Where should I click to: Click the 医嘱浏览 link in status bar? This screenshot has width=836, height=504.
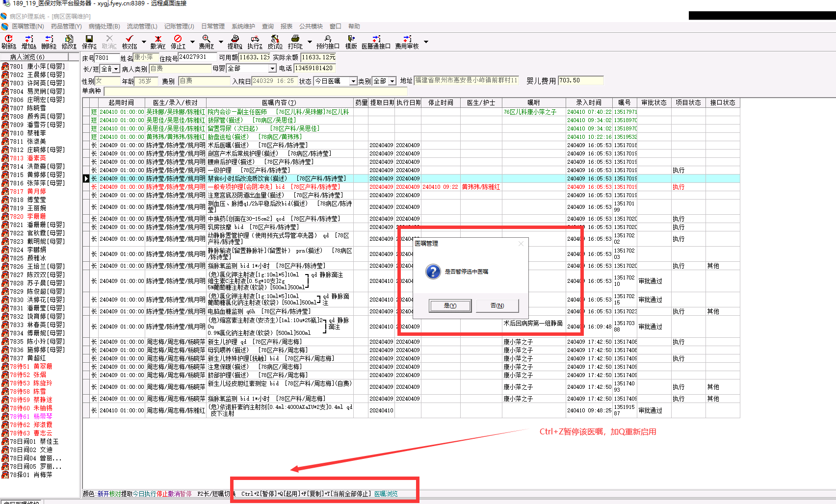[x=386, y=494]
